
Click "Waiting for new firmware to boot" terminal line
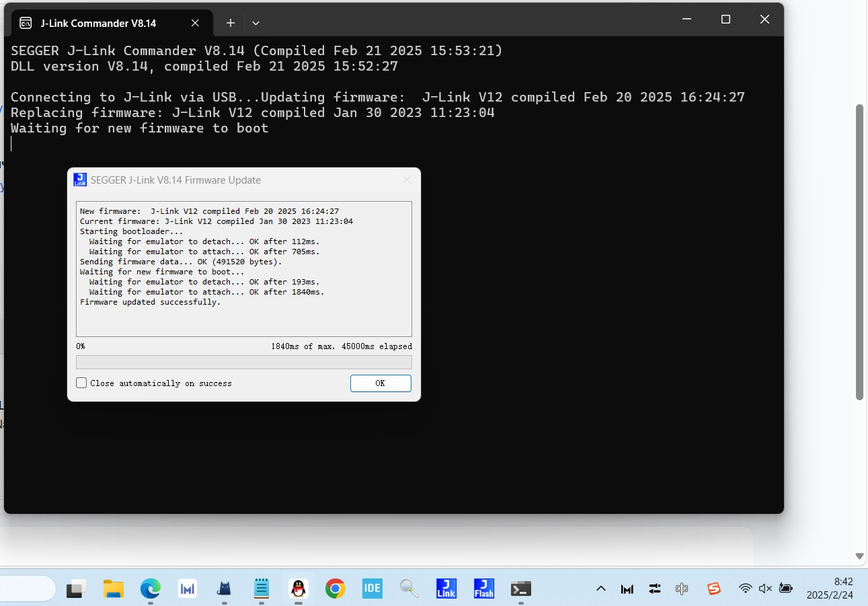click(x=140, y=128)
